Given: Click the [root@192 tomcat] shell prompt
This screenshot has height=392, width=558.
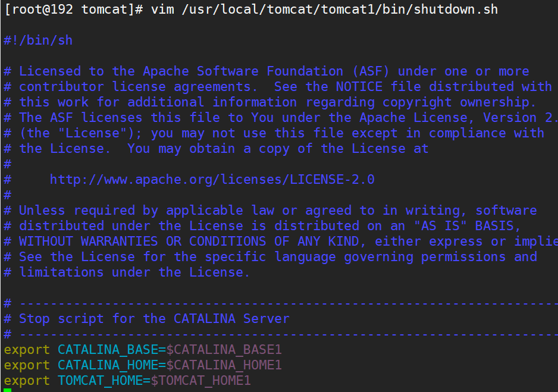Looking at the screenshot, I should 73,10.
